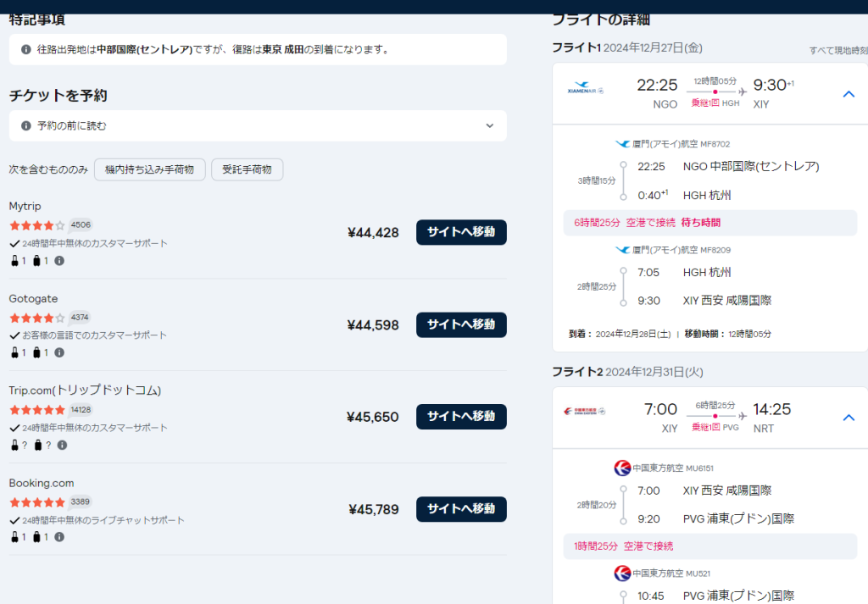This screenshot has width=868, height=604.
Task: Click the airline icon beside MU6151
Action: [x=622, y=468]
